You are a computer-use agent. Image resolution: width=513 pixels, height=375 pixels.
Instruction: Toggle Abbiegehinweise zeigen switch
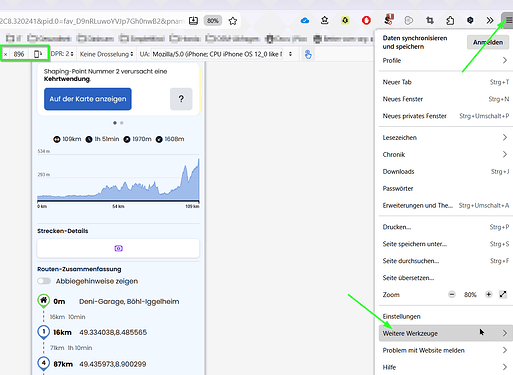(x=44, y=281)
